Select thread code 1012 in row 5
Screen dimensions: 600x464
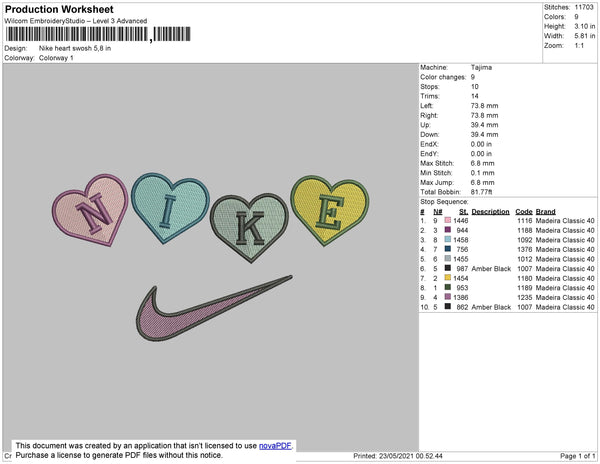525,259
